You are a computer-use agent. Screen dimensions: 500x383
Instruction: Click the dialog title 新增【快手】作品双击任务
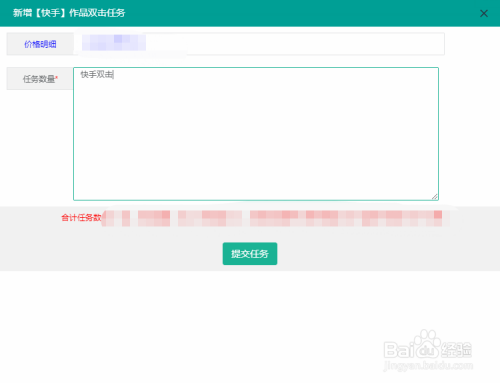pyautogui.click(x=69, y=13)
